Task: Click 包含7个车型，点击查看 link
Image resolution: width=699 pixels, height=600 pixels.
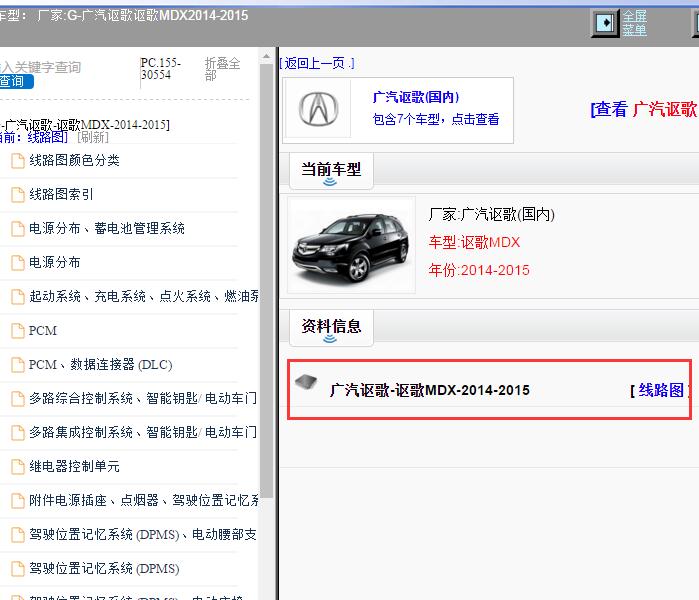Action: (436, 119)
